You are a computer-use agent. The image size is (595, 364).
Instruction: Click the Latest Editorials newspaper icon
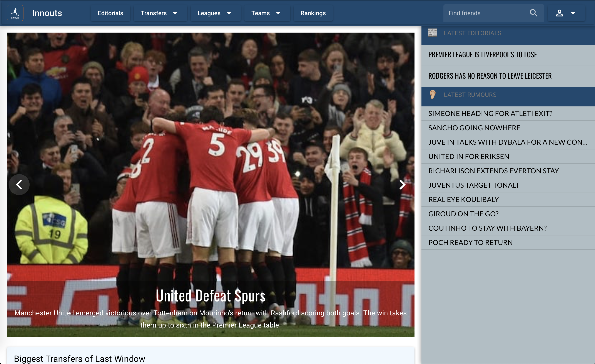coord(432,33)
